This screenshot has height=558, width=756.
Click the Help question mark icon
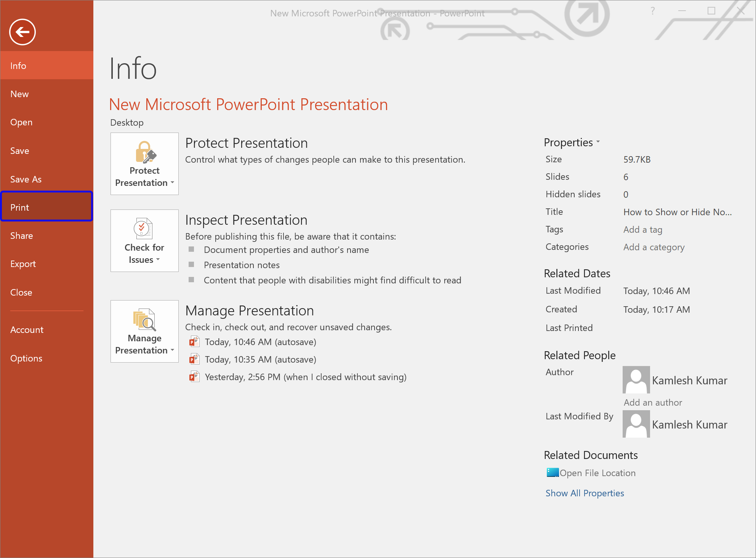click(x=653, y=11)
